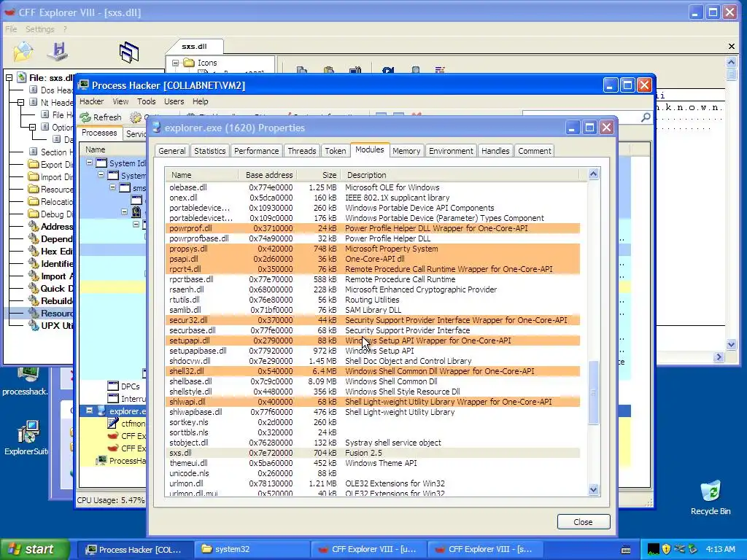Collapse File: sxs.dll tree root

point(9,77)
